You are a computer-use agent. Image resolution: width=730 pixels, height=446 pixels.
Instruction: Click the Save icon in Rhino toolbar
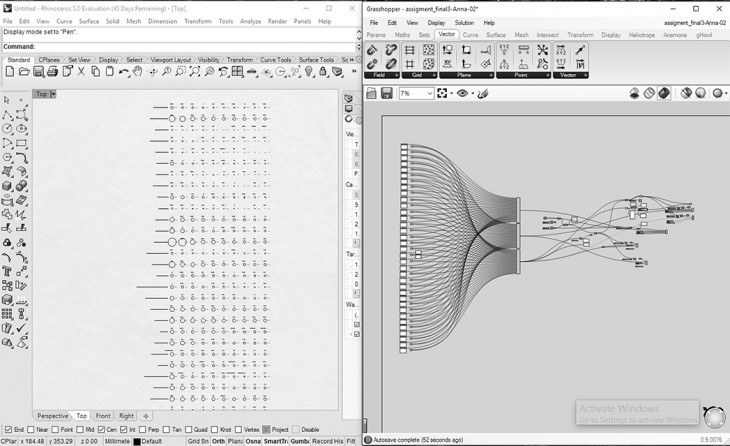point(38,72)
